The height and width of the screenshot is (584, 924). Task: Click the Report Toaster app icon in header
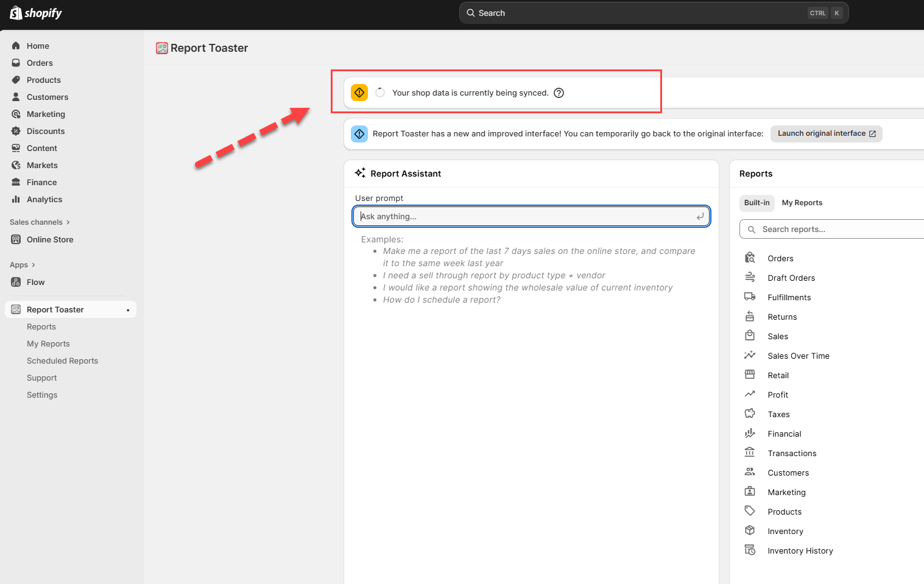click(x=162, y=48)
